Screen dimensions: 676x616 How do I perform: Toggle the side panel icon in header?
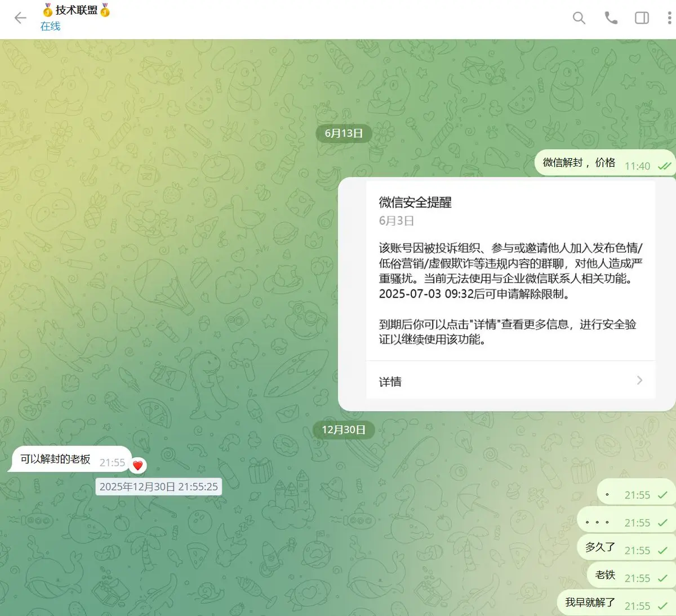pyautogui.click(x=642, y=18)
